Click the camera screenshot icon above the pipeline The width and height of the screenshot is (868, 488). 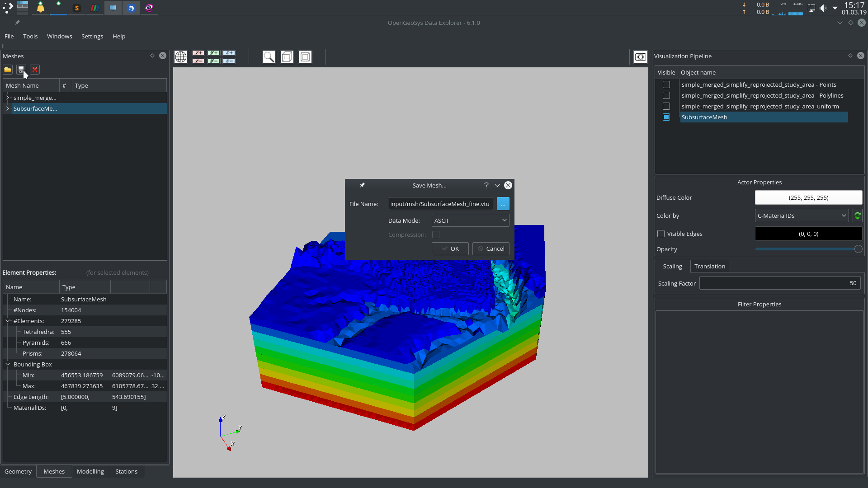pyautogui.click(x=641, y=57)
